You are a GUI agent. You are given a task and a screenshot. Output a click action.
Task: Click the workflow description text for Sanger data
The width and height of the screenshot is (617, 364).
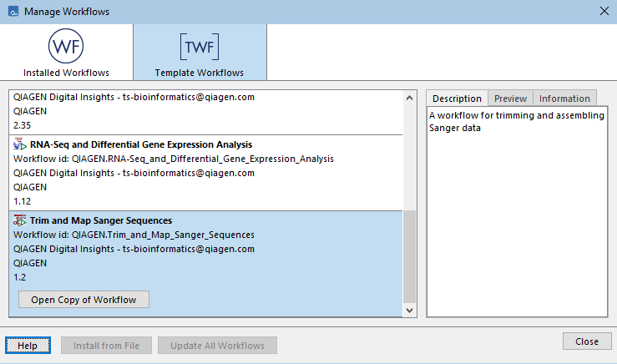pos(517,122)
